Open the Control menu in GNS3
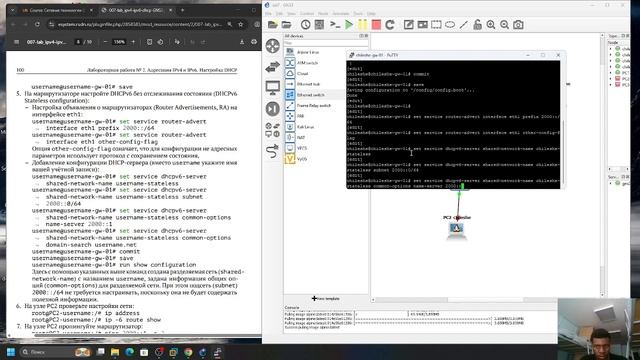The height and width of the screenshot is (360, 640). (x=307, y=13)
